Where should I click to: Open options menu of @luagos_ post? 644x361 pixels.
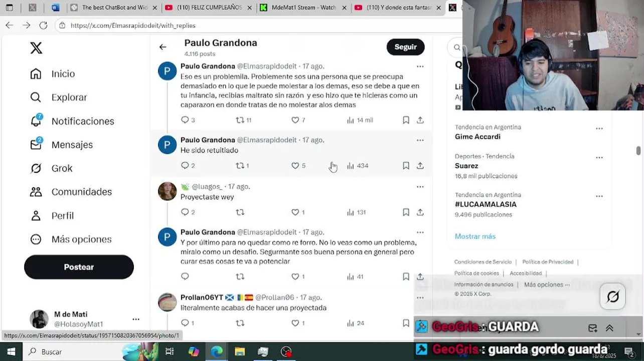click(420, 187)
